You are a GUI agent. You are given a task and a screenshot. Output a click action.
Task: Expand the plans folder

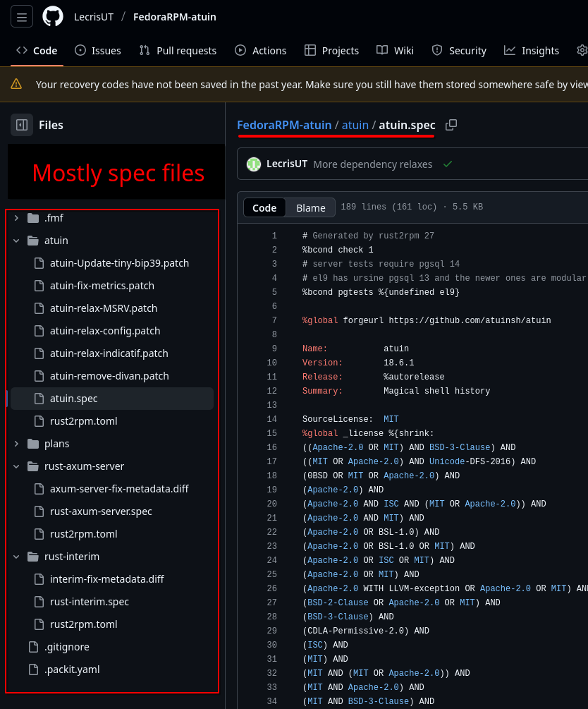(x=16, y=444)
